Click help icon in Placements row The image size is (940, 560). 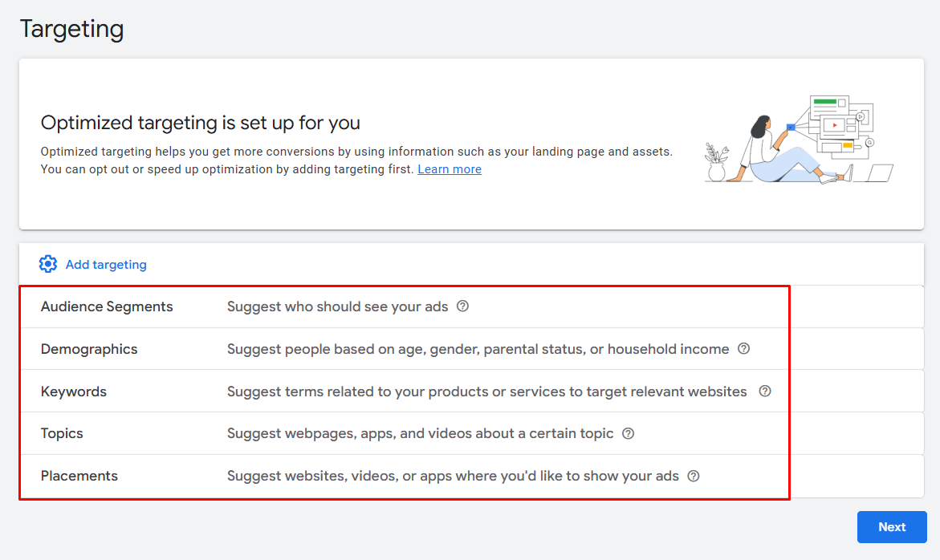click(x=694, y=476)
